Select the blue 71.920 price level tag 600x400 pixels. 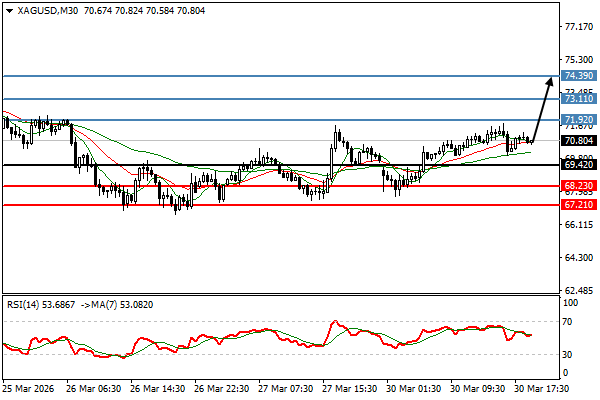[580, 120]
